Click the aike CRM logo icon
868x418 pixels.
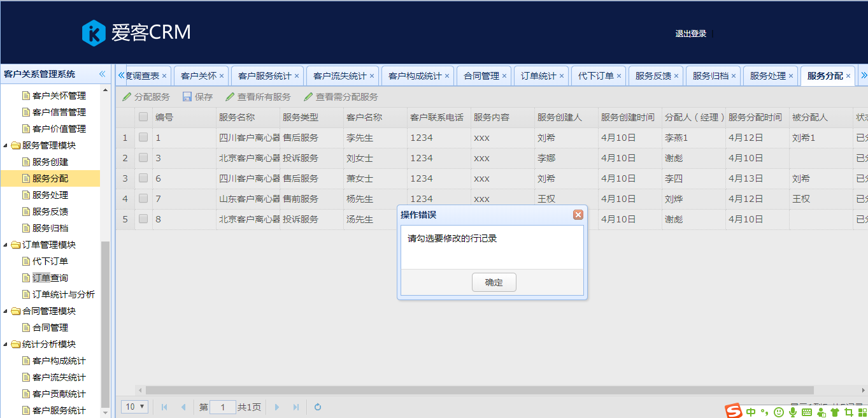click(x=94, y=33)
